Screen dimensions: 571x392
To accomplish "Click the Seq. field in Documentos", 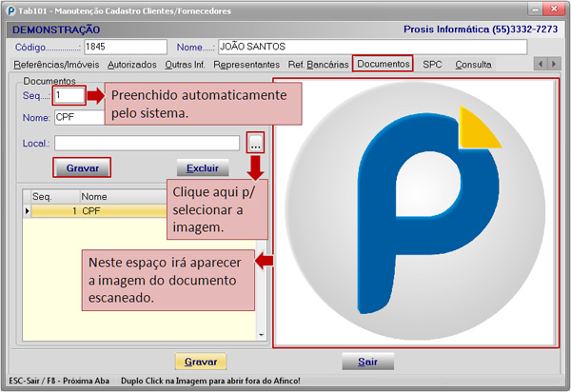I will 69,96.
